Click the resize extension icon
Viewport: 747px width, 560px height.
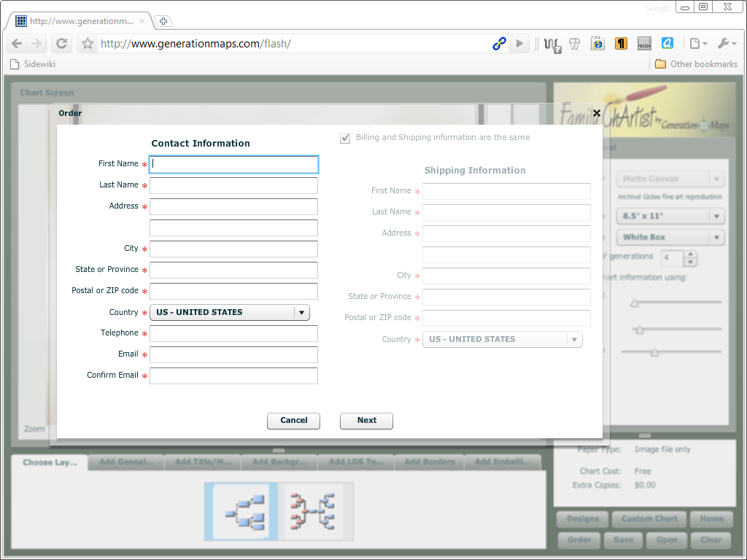[x=644, y=44]
